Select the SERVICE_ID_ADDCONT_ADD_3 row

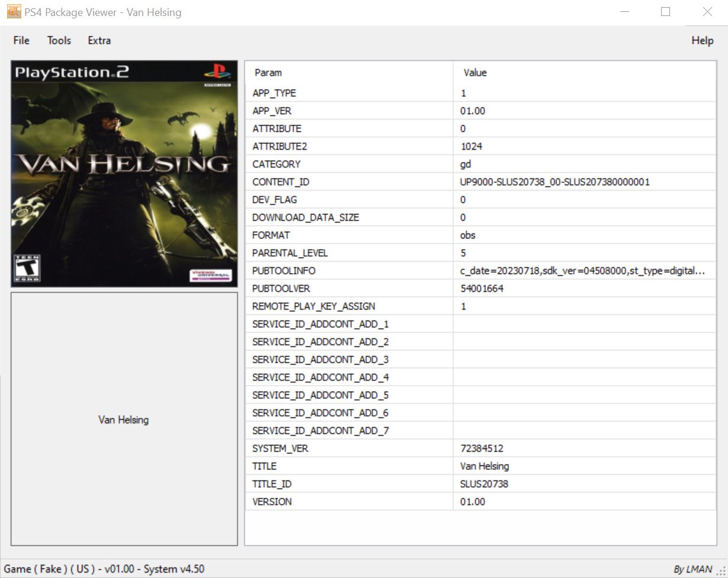click(x=481, y=359)
